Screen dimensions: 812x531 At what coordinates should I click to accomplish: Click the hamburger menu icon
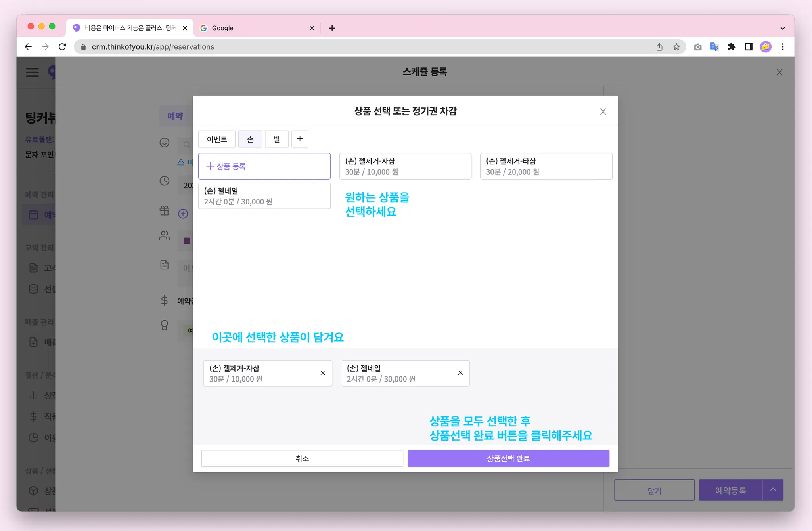(33, 72)
